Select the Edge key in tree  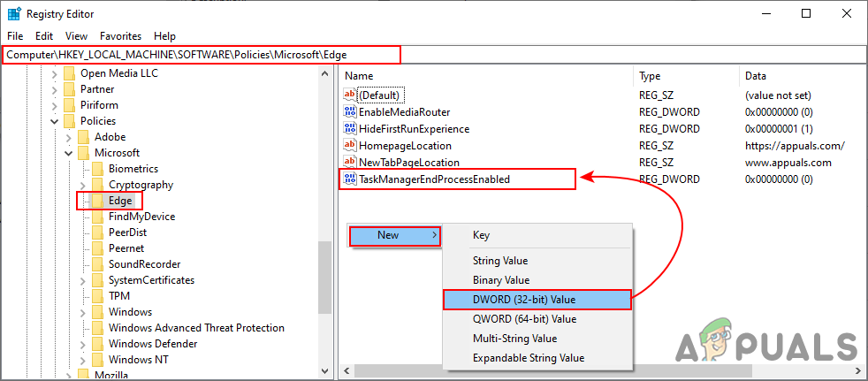(119, 201)
